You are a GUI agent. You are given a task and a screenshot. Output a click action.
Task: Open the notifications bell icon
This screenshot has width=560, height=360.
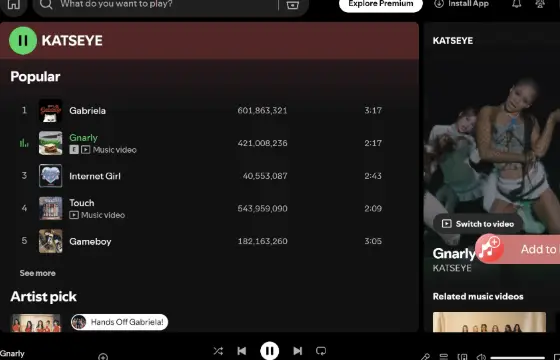[x=516, y=4]
